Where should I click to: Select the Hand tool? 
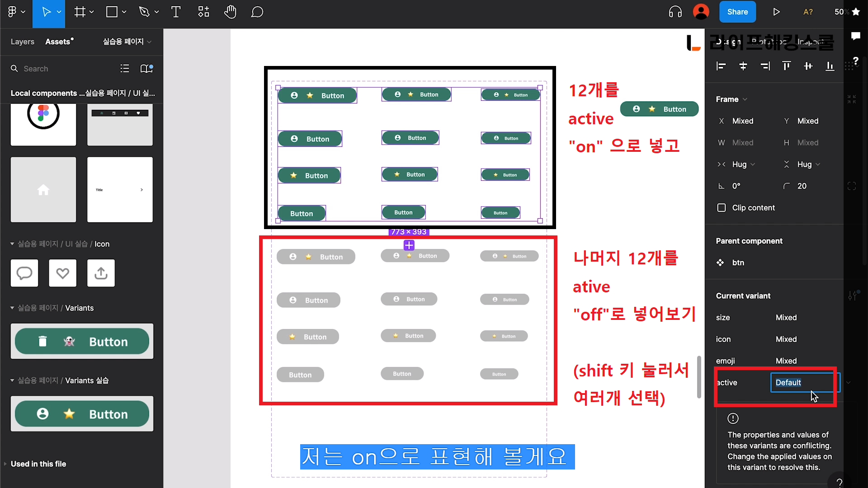230,12
